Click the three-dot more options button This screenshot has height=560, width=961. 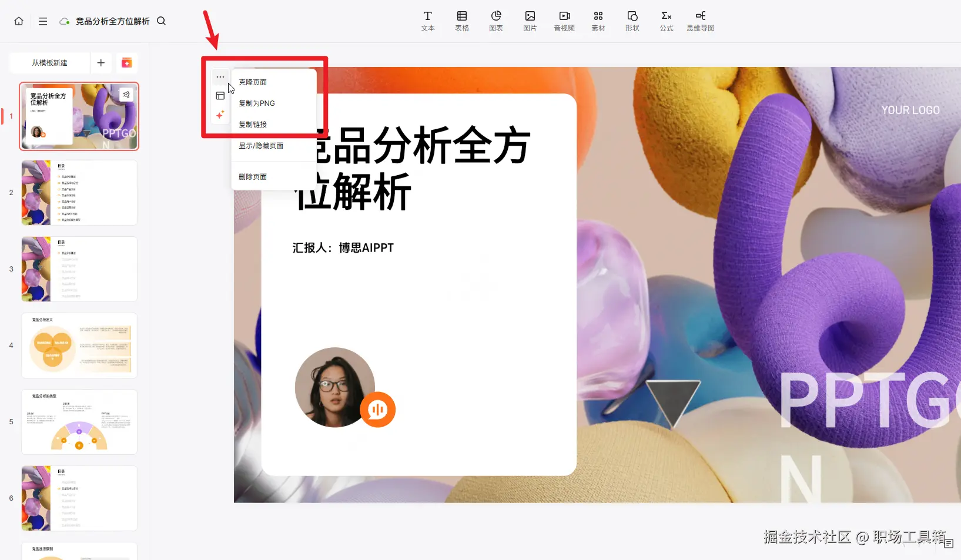tap(220, 77)
